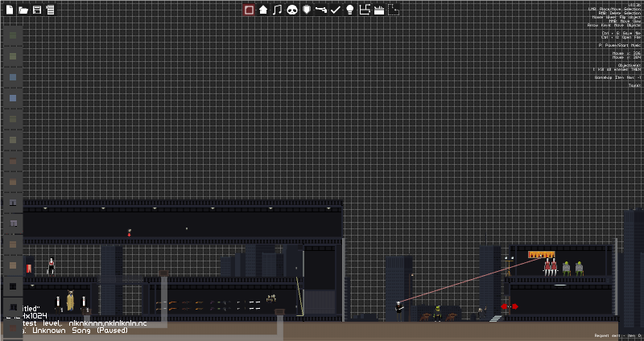
Task: Create a new level file
Action: coord(10,10)
